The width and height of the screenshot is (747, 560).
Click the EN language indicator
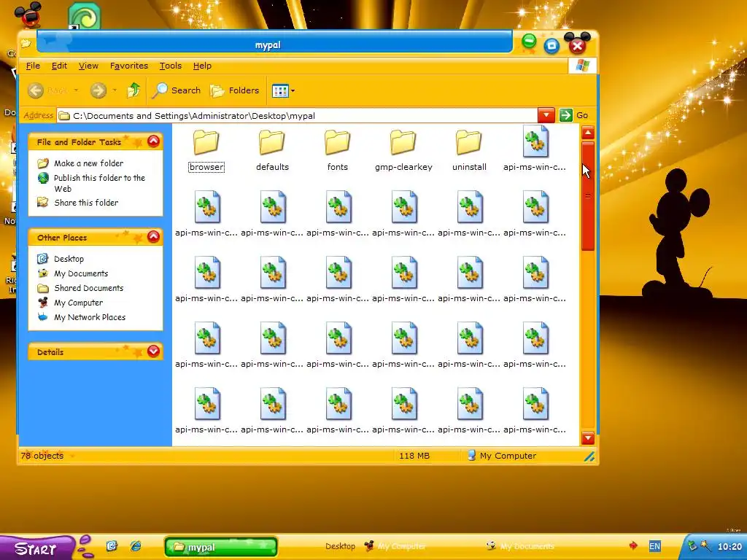click(654, 546)
